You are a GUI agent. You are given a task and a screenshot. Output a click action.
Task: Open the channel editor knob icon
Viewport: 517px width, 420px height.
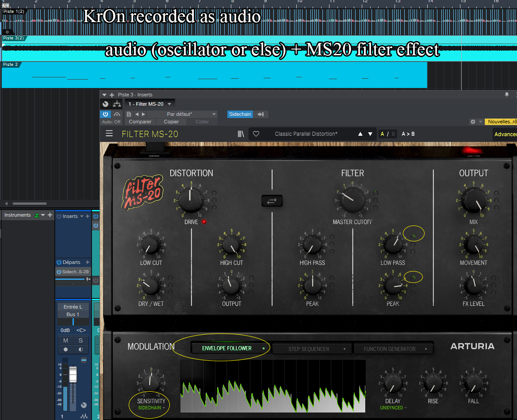pyautogui.click(x=106, y=104)
